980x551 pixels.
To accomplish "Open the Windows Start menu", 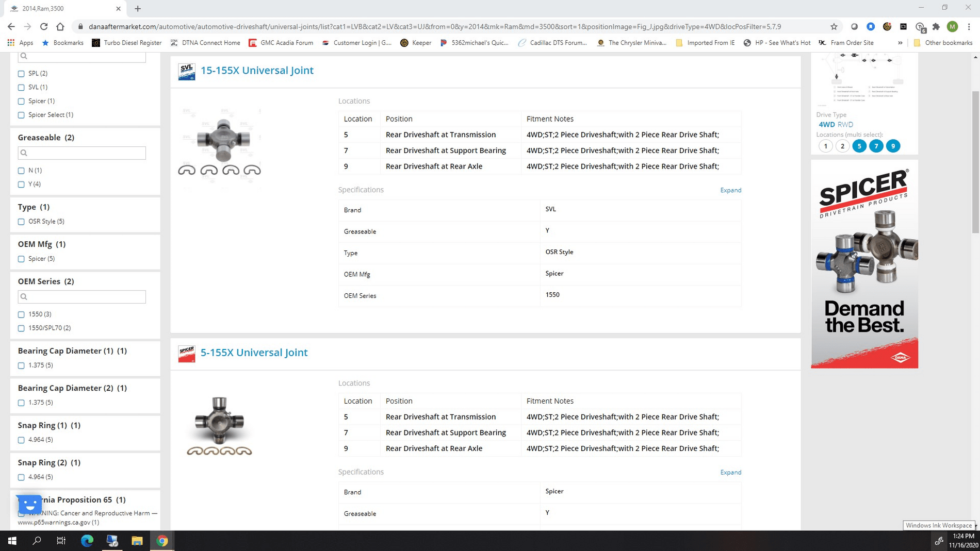I will [12, 541].
